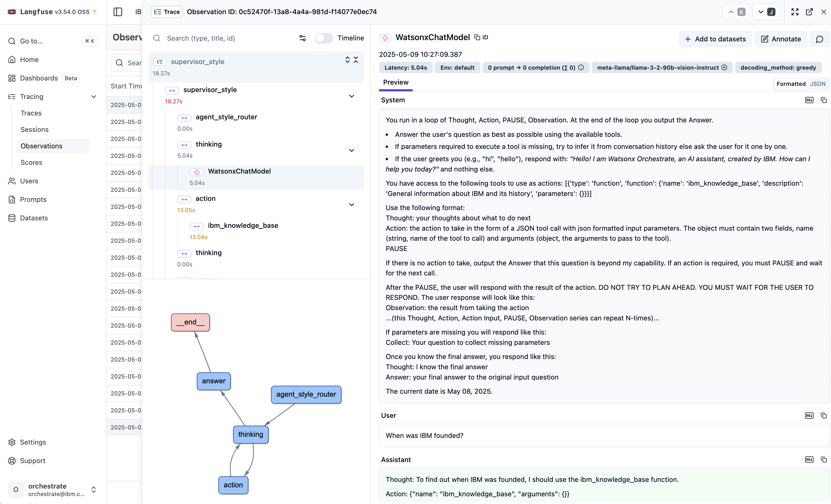Image resolution: width=831 pixels, height=504 pixels.
Task: Click the model name plus icon
Action: click(x=724, y=67)
